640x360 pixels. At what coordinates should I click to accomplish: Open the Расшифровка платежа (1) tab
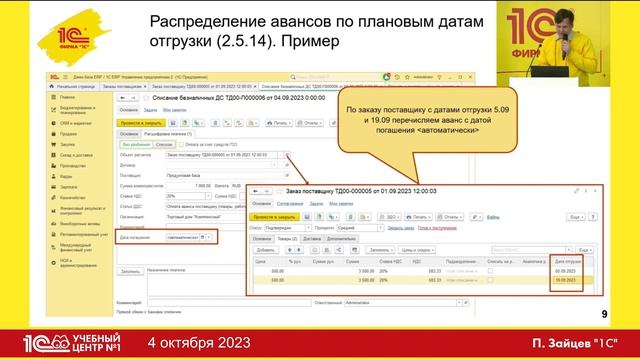point(168,134)
